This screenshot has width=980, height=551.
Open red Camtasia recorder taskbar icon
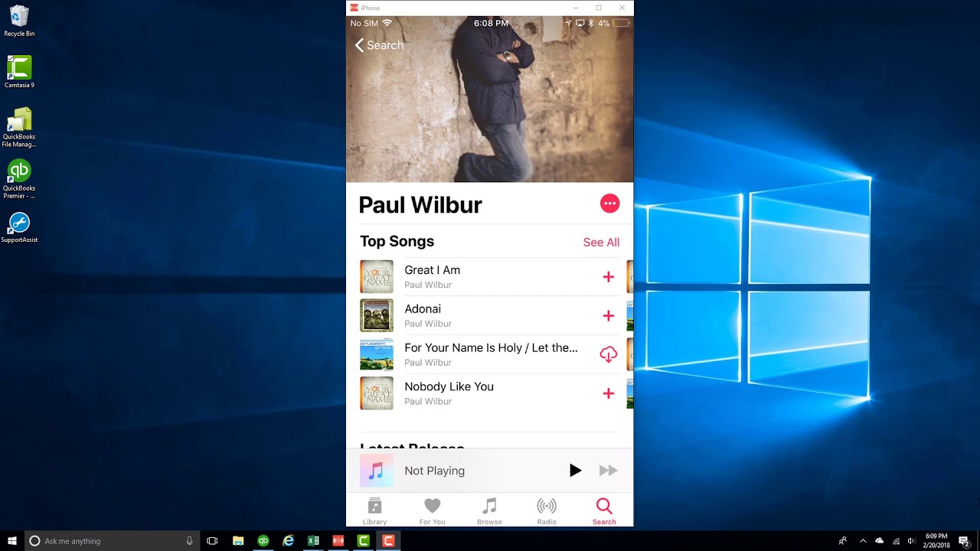coord(388,540)
